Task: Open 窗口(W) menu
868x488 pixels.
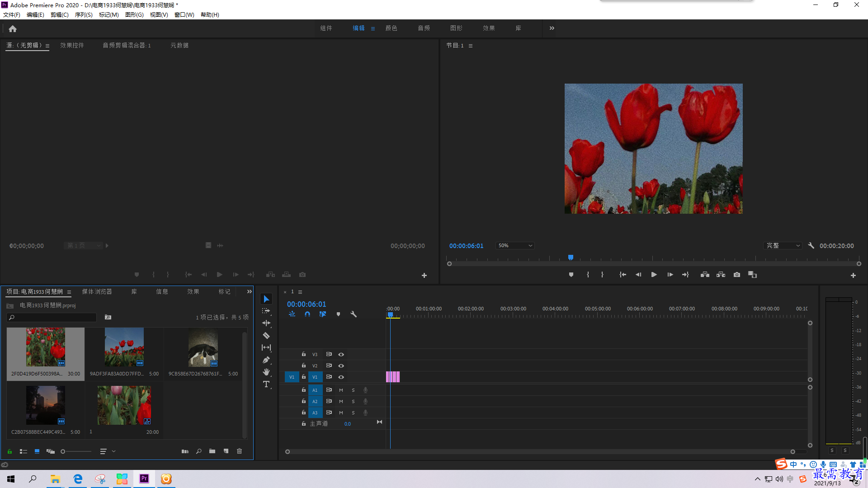Action: tap(184, 14)
